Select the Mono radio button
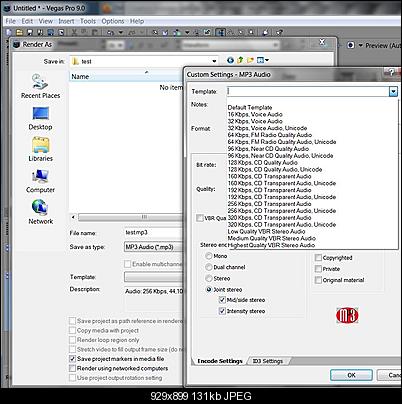Image resolution: width=402 pixels, height=404 pixels. click(x=209, y=256)
